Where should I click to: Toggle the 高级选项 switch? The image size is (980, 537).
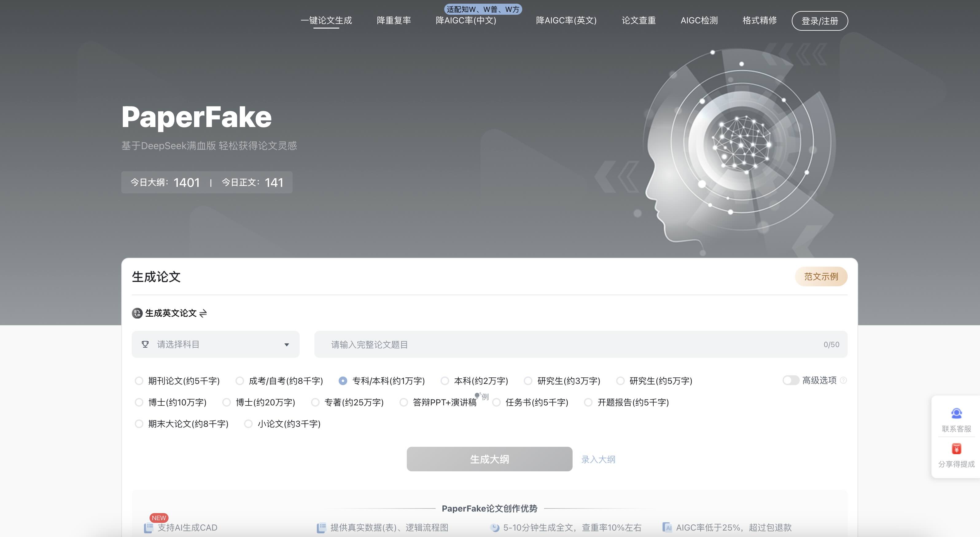[x=790, y=380]
